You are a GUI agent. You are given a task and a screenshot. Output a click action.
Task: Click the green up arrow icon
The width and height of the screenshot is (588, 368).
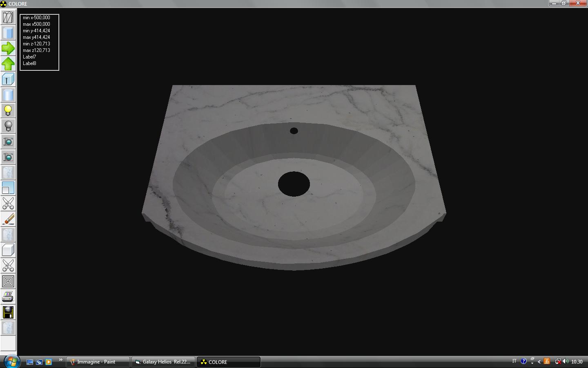coord(8,64)
